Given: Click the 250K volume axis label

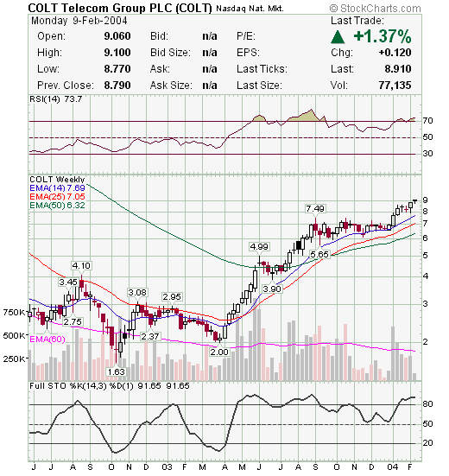Looking at the screenshot, I should [14, 359].
